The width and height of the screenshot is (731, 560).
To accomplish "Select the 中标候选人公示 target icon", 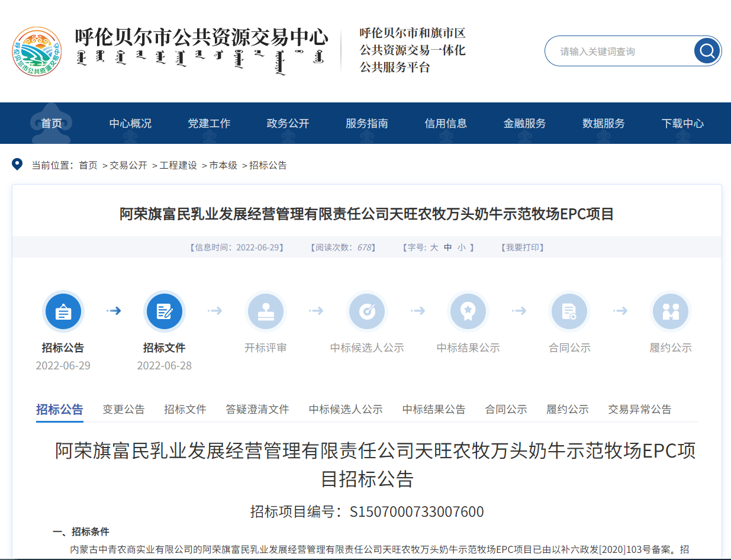I will click(367, 311).
